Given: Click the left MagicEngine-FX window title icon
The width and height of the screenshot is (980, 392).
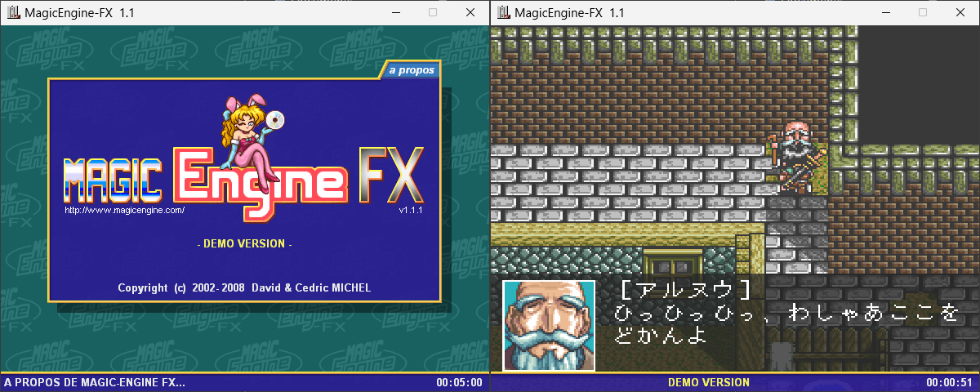Looking at the screenshot, I should coord(13,12).
